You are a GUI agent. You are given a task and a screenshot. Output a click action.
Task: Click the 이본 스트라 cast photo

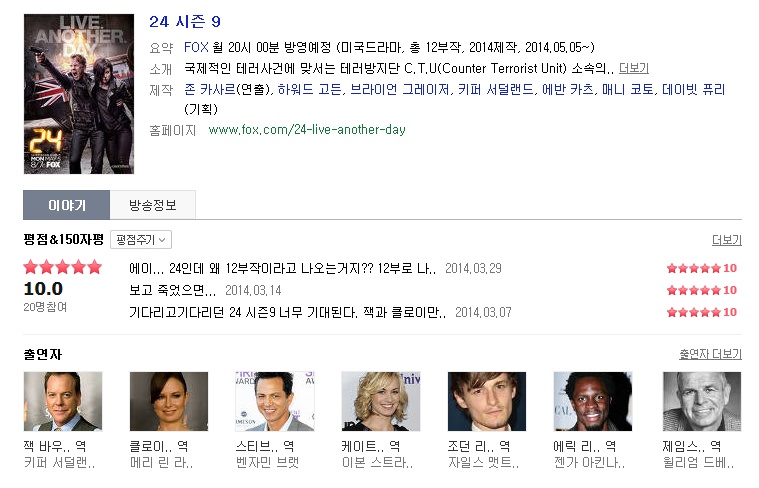[381, 401]
